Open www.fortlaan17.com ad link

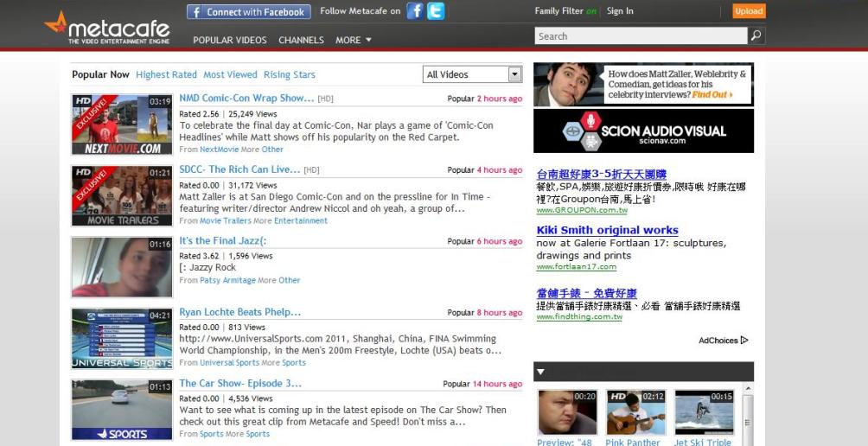click(x=577, y=267)
